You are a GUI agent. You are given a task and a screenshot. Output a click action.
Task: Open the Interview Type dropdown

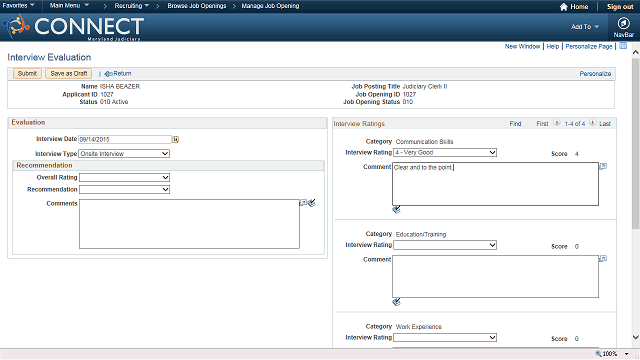[x=124, y=153]
